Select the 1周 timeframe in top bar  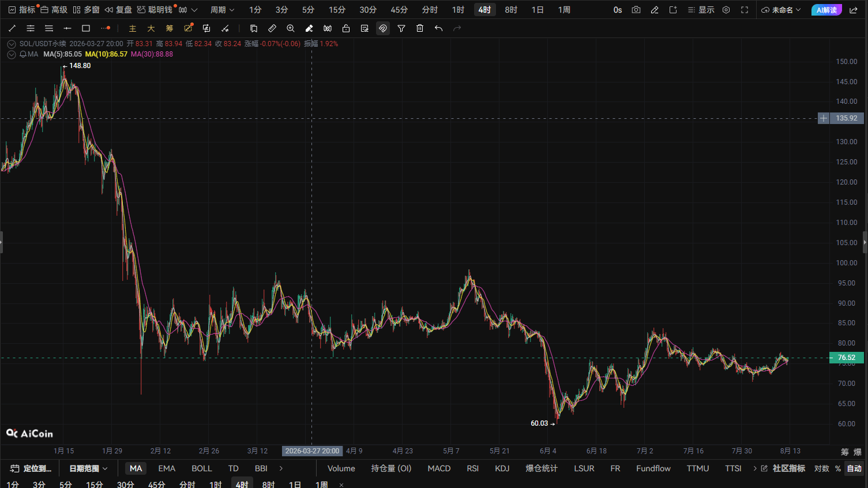tap(564, 10)
